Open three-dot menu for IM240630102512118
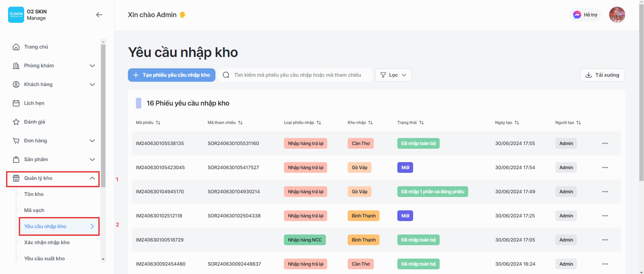 605,216
